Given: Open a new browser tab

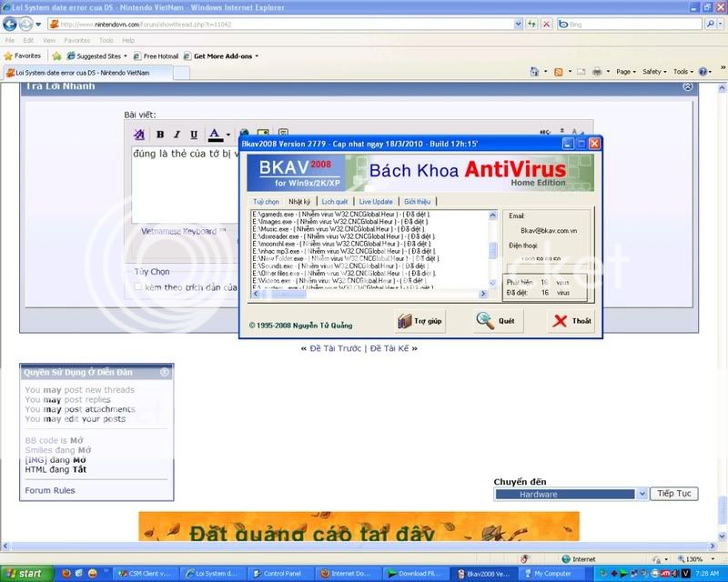Looking at the screenshot, I should pos(181,73).
